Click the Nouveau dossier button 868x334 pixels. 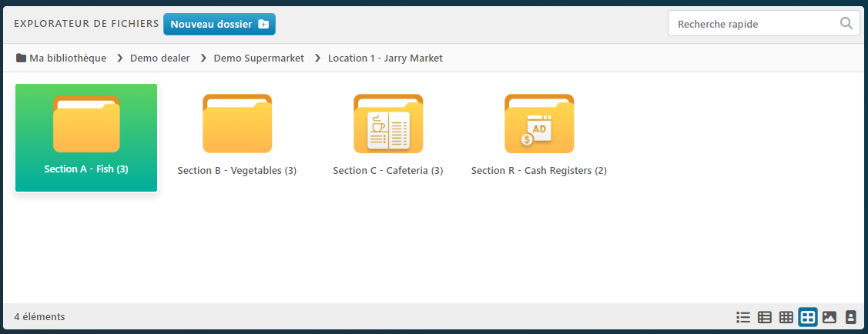pos(219,24)
